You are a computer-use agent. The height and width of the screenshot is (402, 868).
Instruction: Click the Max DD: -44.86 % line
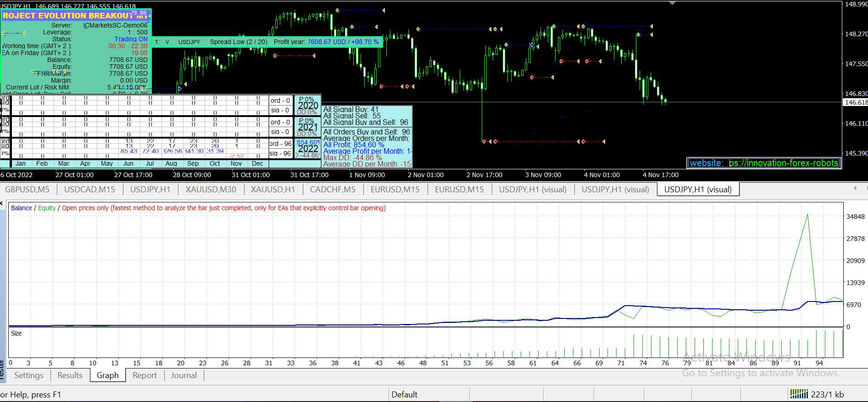(x=352, y=157)
